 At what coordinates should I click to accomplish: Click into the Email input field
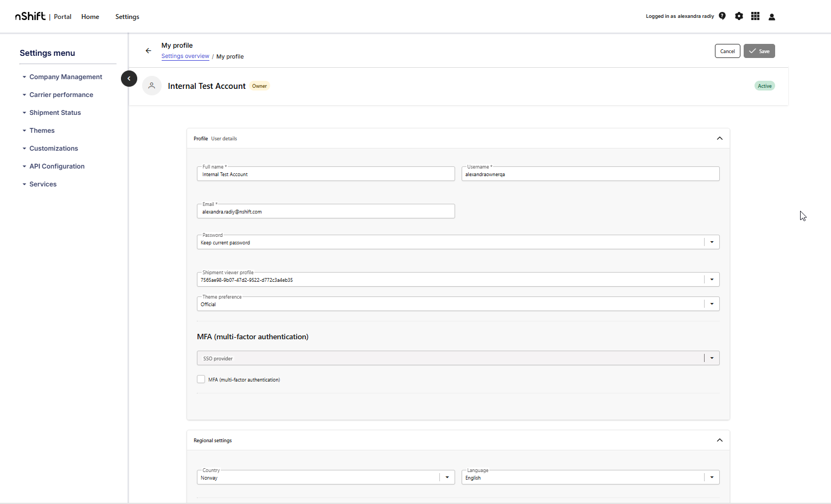325,212
